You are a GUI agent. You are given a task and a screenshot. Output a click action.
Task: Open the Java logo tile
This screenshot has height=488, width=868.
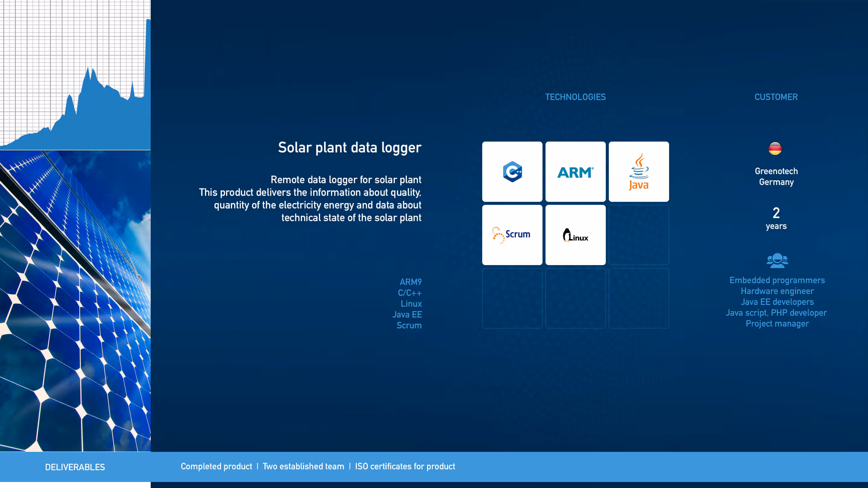(x=639, y=171)
